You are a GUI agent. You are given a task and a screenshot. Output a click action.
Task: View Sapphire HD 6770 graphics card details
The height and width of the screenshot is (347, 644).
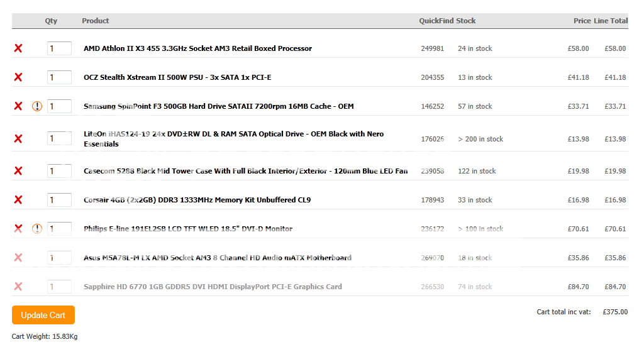click(x=213, y=287)
